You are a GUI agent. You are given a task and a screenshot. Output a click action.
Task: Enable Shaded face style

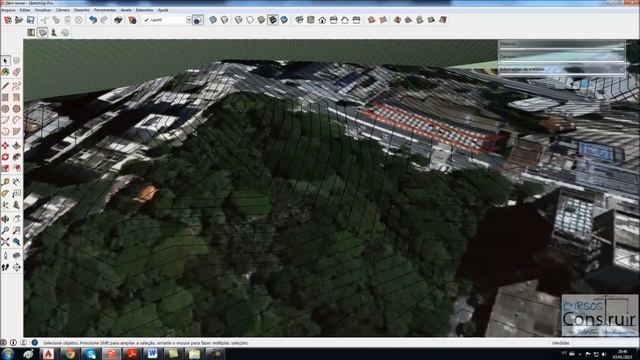tap(261, 20)
